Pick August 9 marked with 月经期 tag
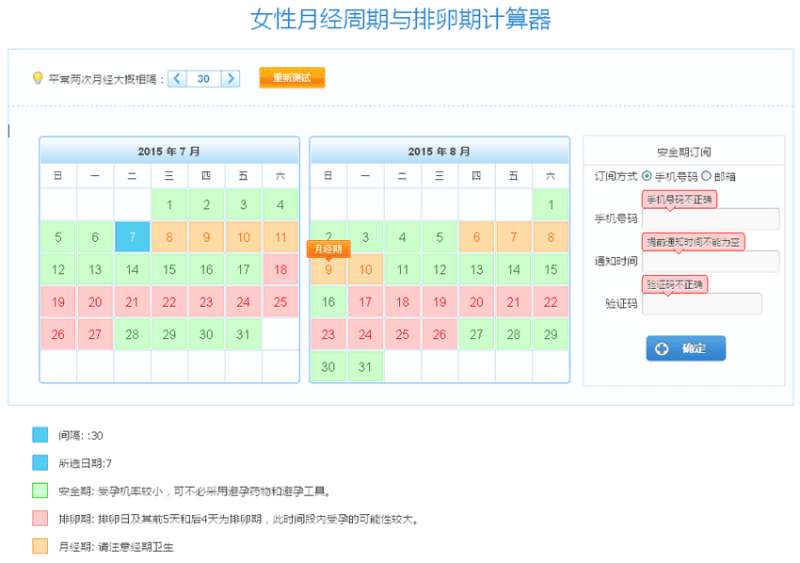The height and width of the screenshot is (563, 800). (328, 269)
